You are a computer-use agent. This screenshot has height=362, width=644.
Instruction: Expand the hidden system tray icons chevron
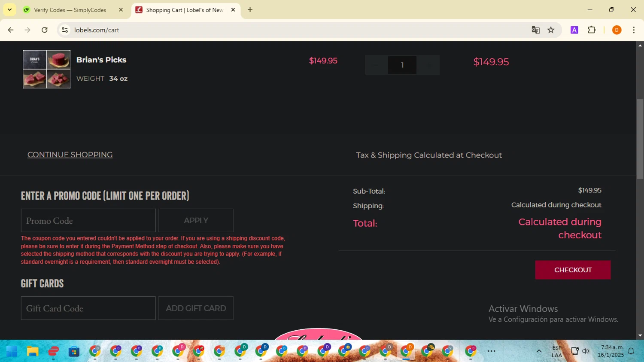539,351
